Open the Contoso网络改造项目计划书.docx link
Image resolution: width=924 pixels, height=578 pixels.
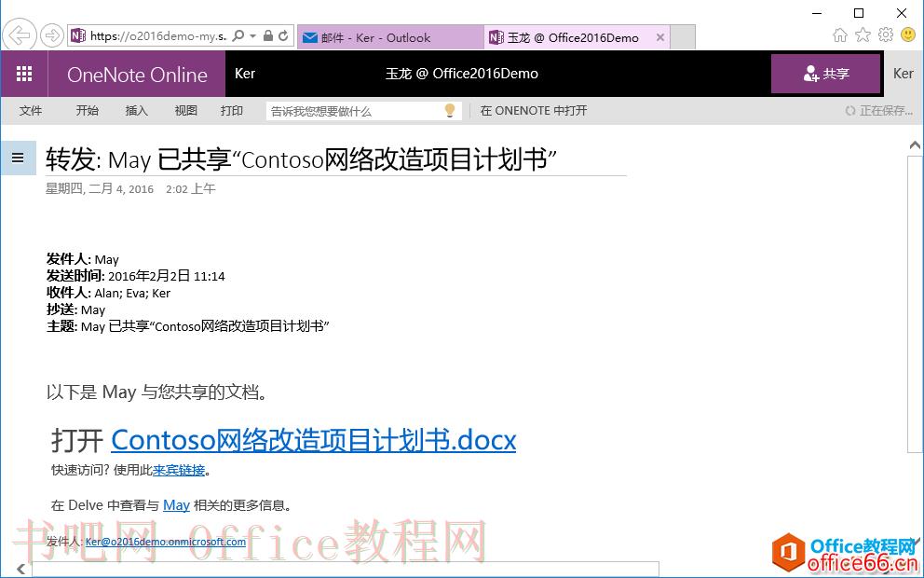pos(314,440)
